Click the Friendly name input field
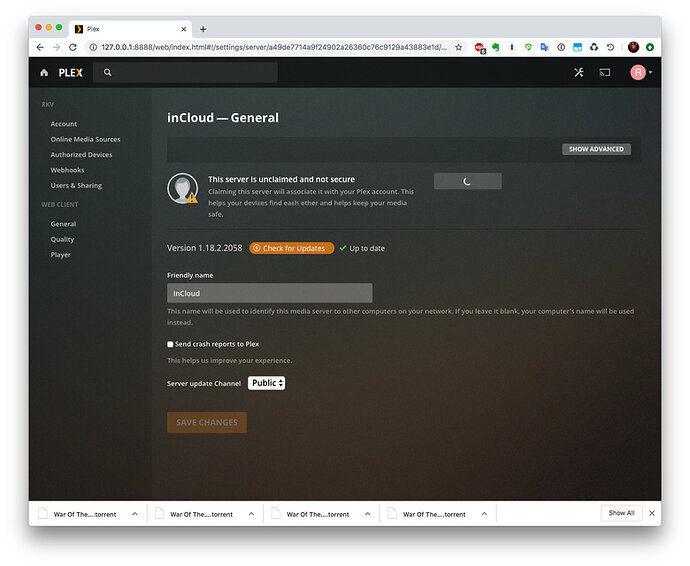This screenshot has height=566, width=690. pyautogui.click(x=270, y=293)
